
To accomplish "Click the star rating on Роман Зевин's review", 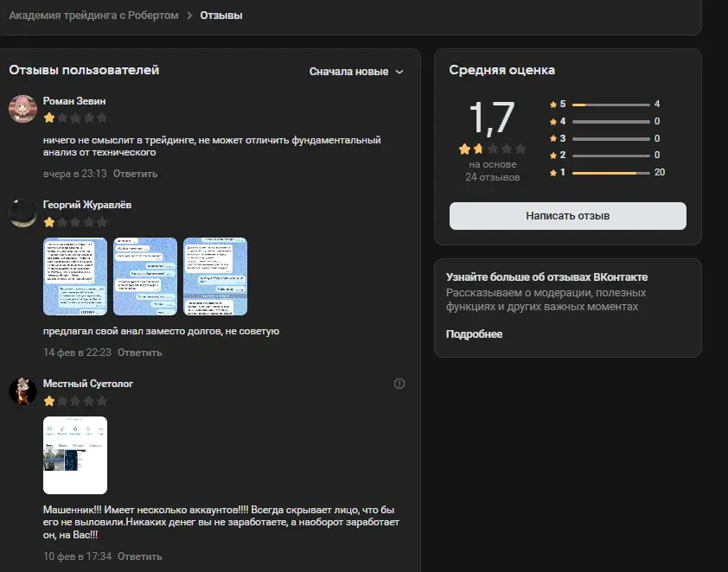I will [75, 118].
